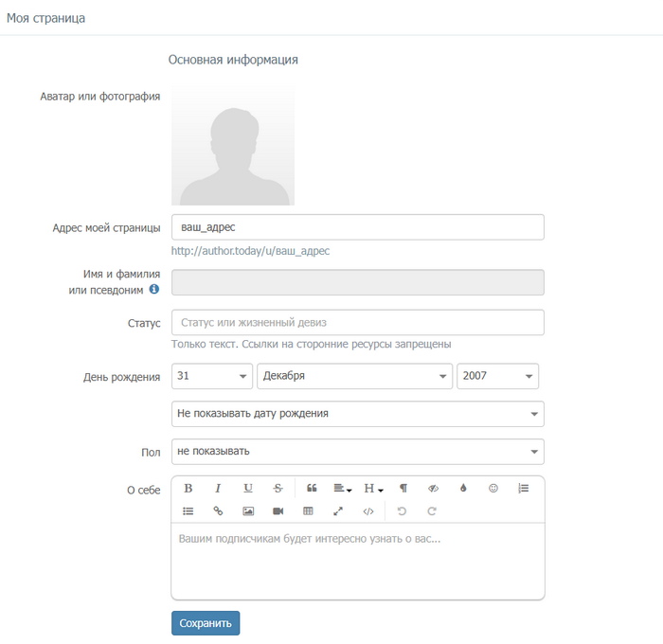Apply strikethrough formatting
The width and height of the screenshot is (663, 644).
[x=278, y=489]
